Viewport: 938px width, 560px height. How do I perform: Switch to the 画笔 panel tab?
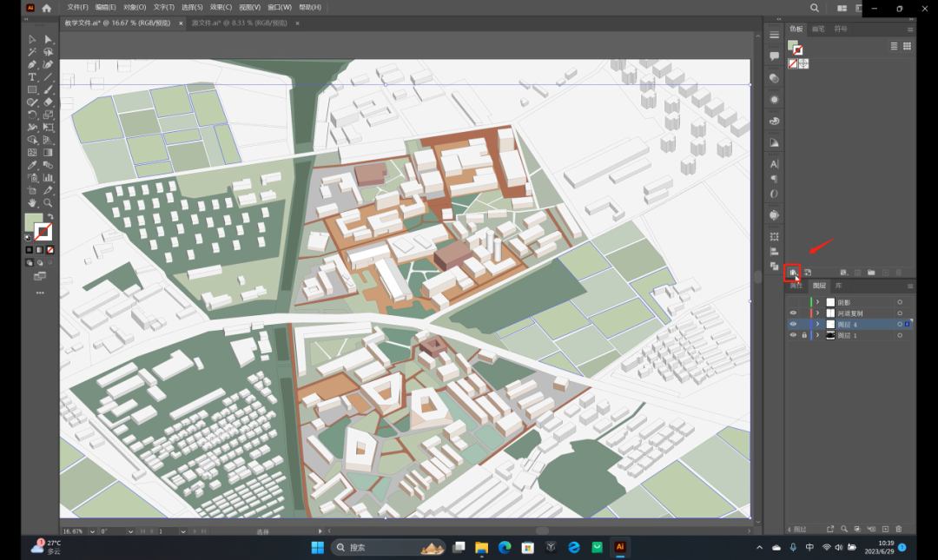point(818,29)
